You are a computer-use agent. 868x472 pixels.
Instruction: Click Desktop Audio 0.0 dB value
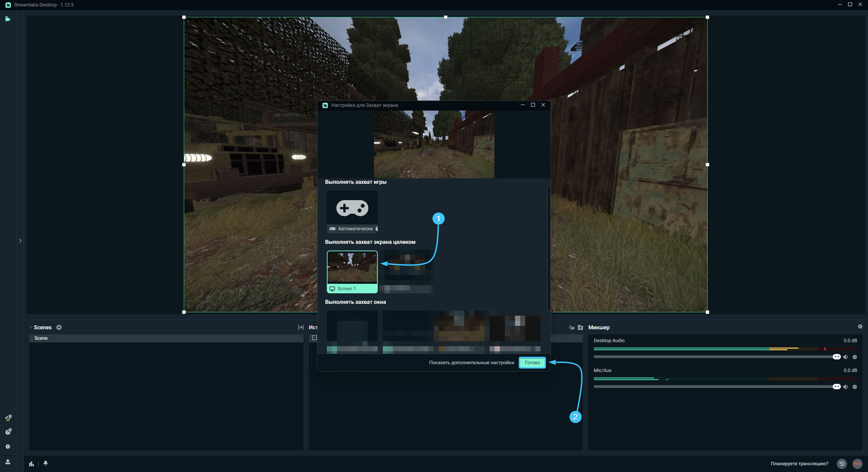tap(850, 340)
